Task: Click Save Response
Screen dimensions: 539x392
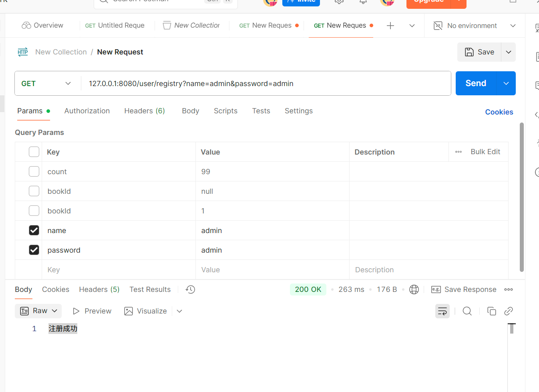Action: tap(464, 289)
